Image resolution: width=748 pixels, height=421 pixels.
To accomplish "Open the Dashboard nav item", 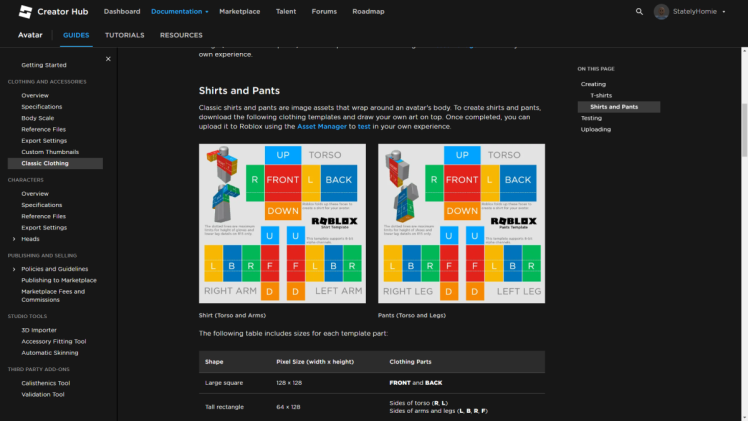I will (x=122, y=11).
